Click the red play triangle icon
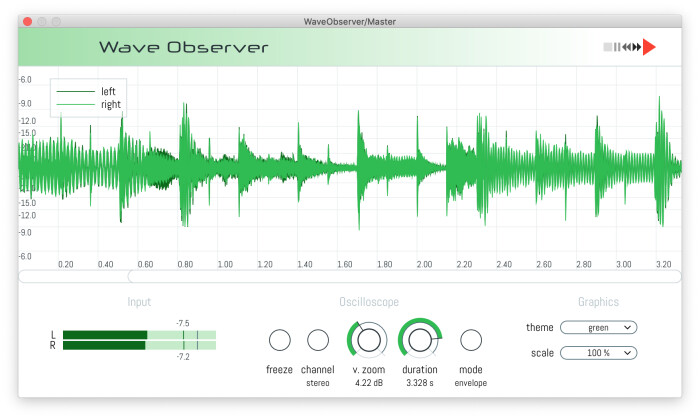Screen dimensions: 700x419 (650, 47)
